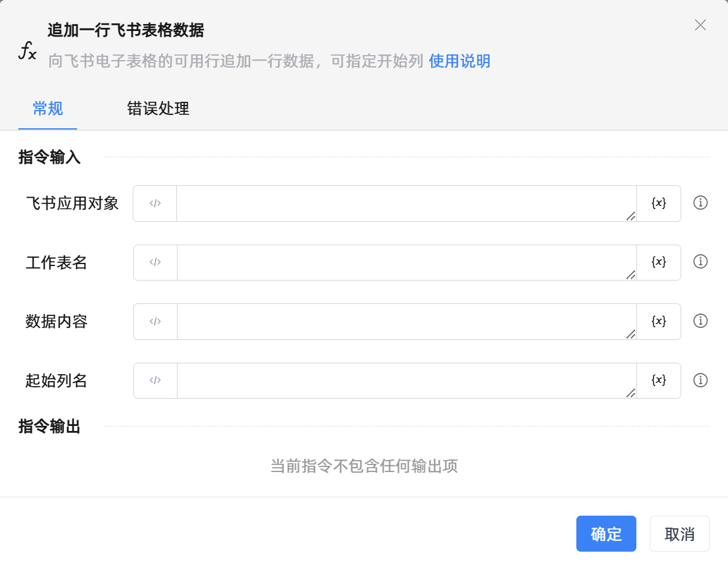Focus the 数据内容 input field
This screenshot has width=728, height=570.
tap(406, 321)
